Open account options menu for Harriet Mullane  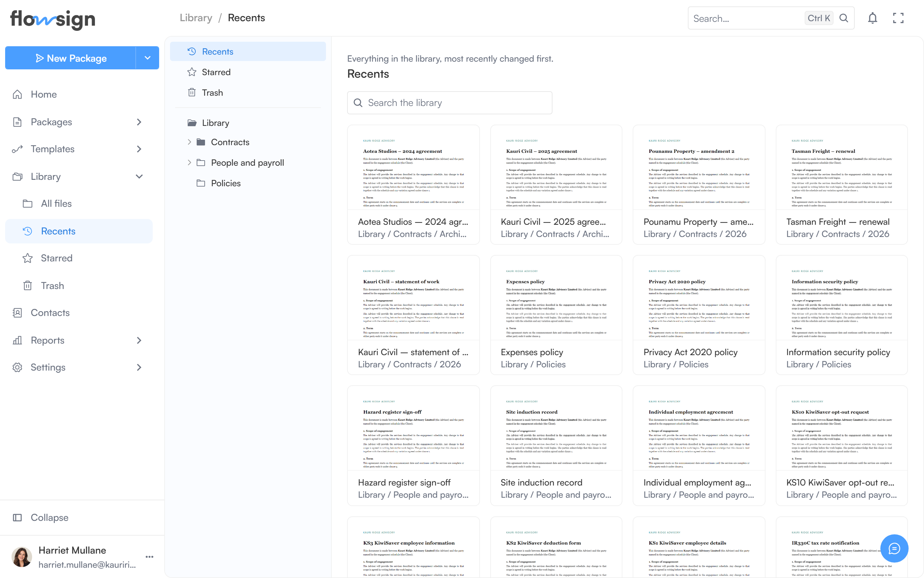point(149,556)
